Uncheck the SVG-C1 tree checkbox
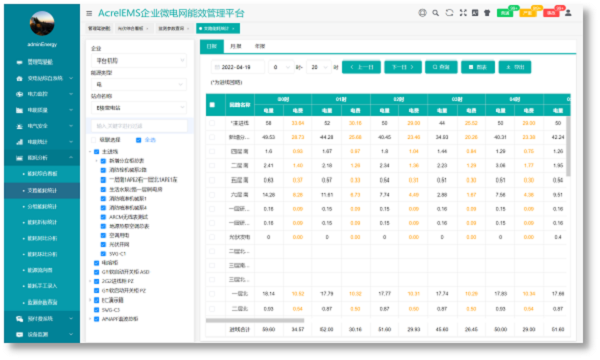 (x=103, y=254)
